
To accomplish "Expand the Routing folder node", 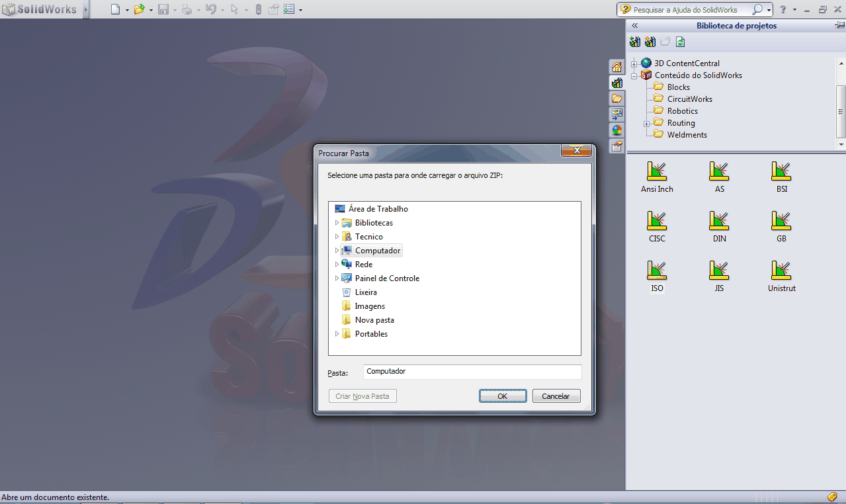I will [x=647, y=124].
